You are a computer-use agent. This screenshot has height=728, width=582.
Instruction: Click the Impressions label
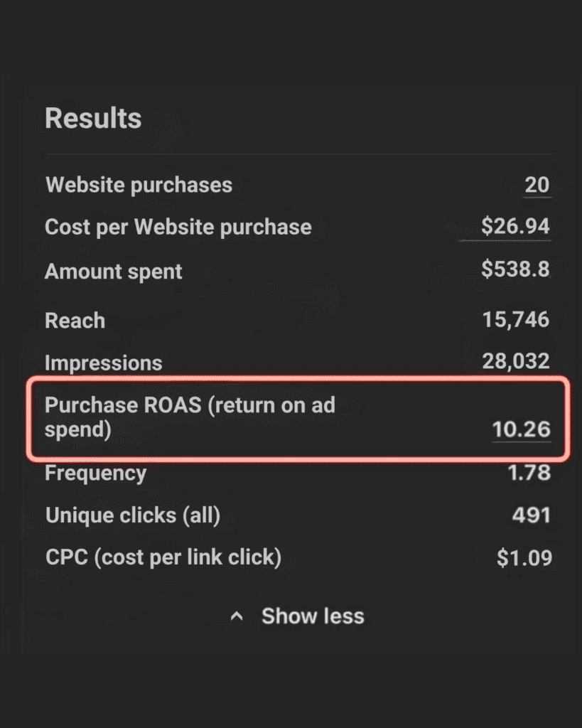click(103, 363)
